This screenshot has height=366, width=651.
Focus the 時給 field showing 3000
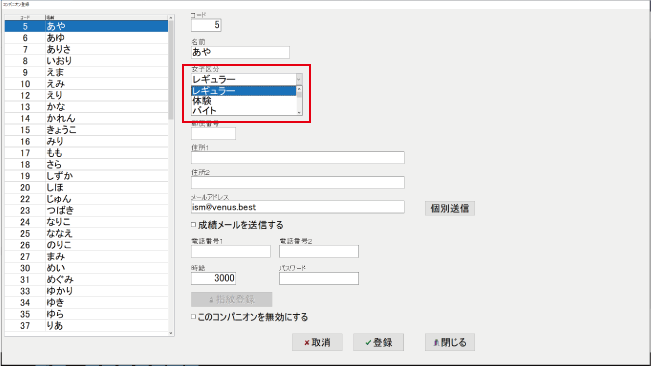213,278
